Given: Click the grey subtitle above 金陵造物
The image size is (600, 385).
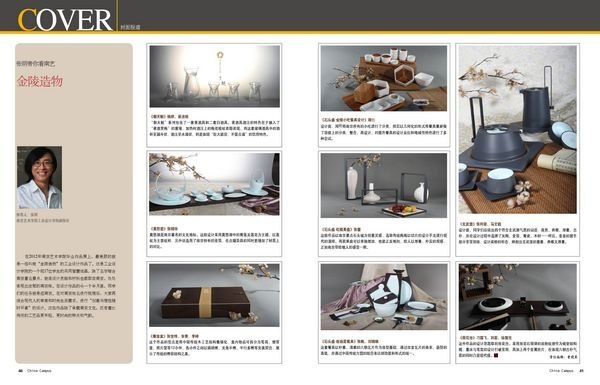Looking at the screenshot, I should click(36, 64).
